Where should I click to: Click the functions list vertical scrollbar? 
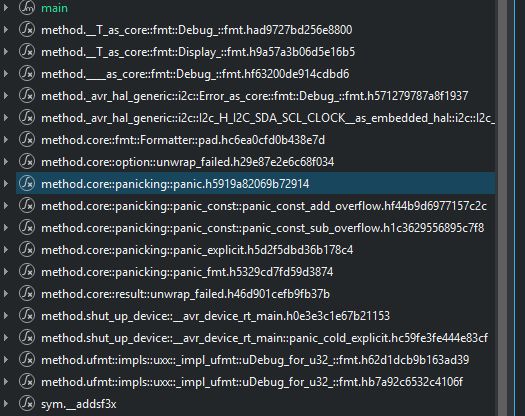coord(503,208)
